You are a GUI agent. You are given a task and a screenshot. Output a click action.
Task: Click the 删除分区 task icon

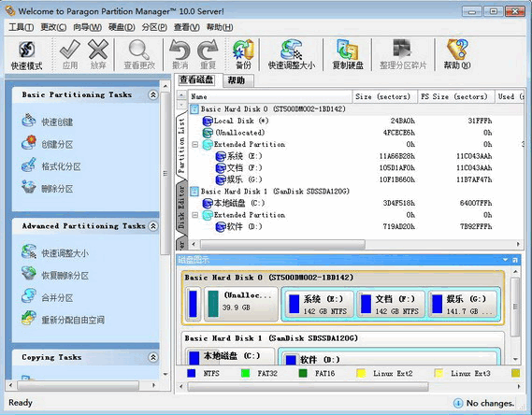pyautogui.click(x=28, y=187)
